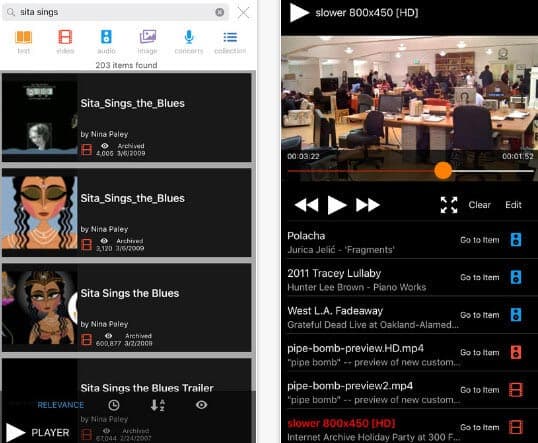Image resolution: width=538 pixels, height=443 pixels.
Task: Go to Item for West L.A. Fadeaway
Action: (480, 315)
